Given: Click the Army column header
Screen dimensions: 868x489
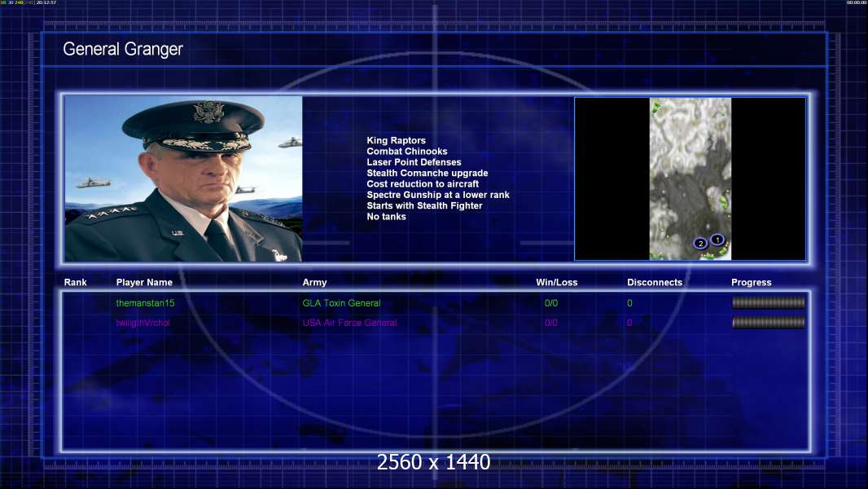Looking at the screenshot, I should (x=314, y=283).
